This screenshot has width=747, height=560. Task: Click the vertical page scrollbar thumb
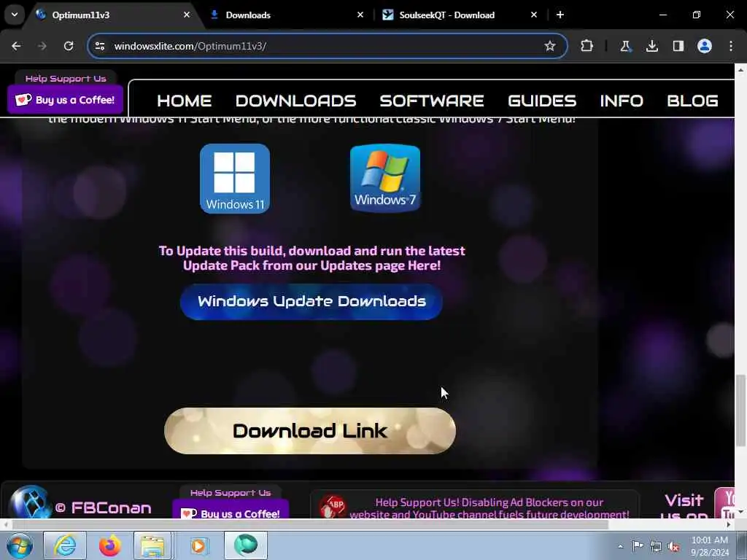(x=740, y=411)
